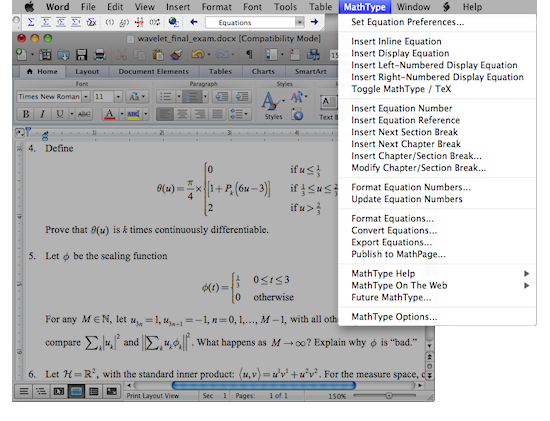Go to next equation with right arrow
Viewport: 550px width, 421px height.
(314, 22)
